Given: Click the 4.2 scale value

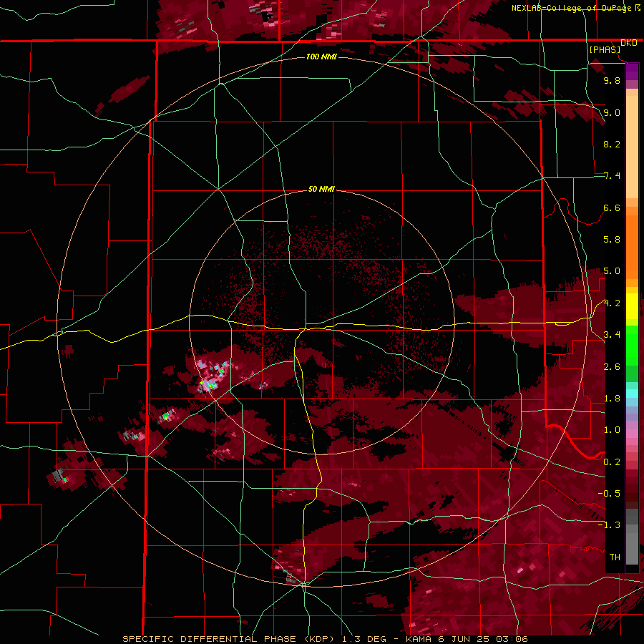Looking at the screenshot, I should click(x=612, y=303).
